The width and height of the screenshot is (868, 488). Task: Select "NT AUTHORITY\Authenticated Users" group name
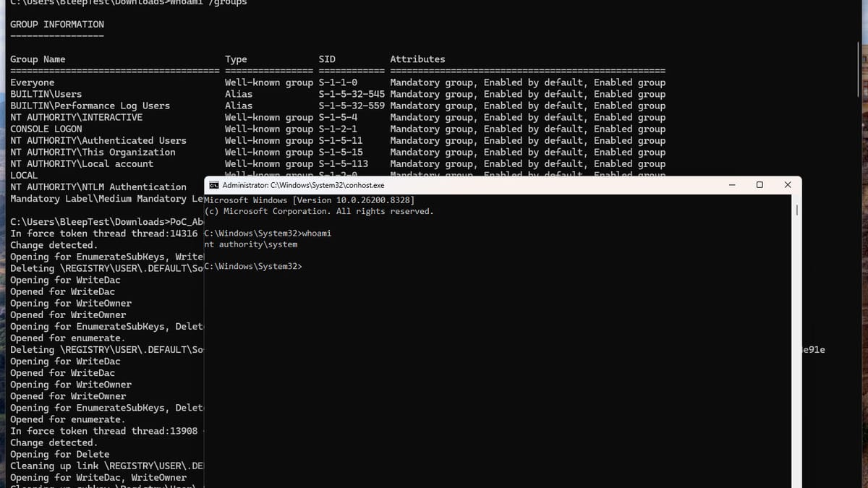[x=98, y=140]
